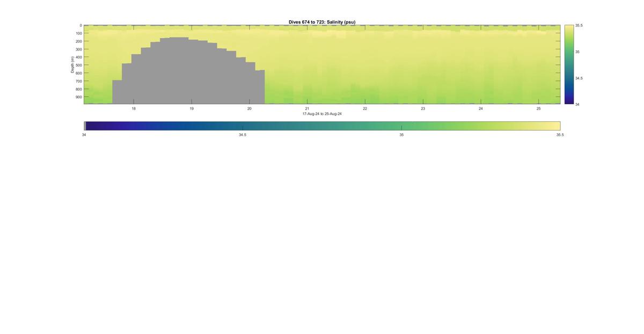Click x-axis tick label "24"
The image size is (644, 334).
point(481,108)
